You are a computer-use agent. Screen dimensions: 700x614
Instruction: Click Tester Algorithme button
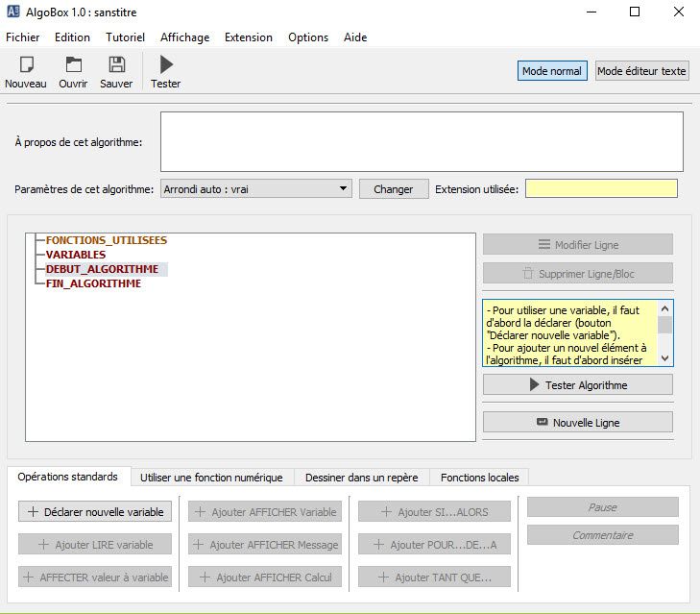click(578, 384)
